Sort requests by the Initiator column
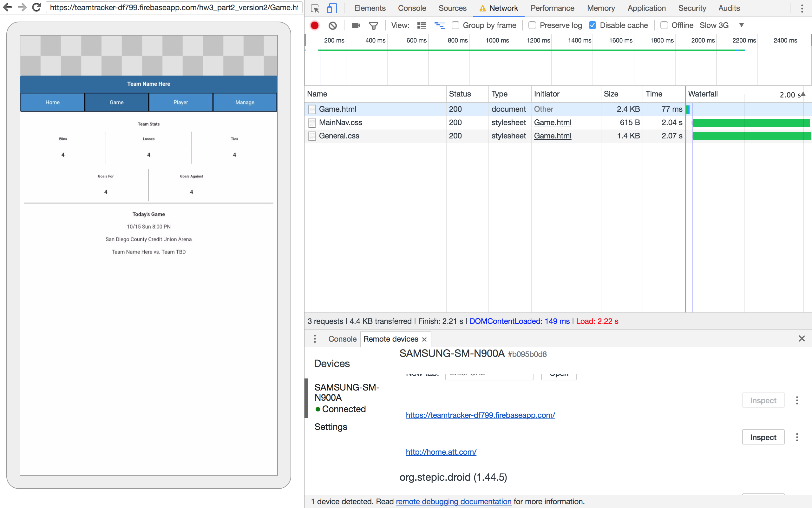812x508 pixels. 566,94
